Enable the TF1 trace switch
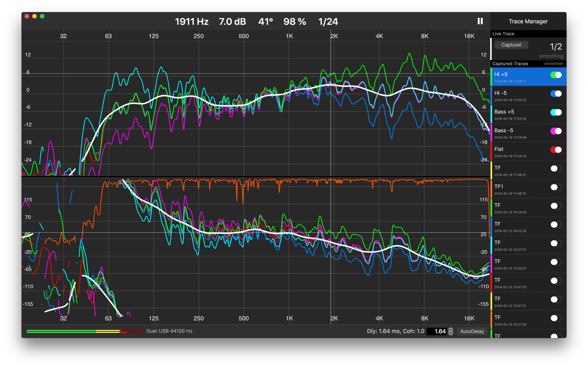This screenshot has height=368, width=588. click(556, 187)
